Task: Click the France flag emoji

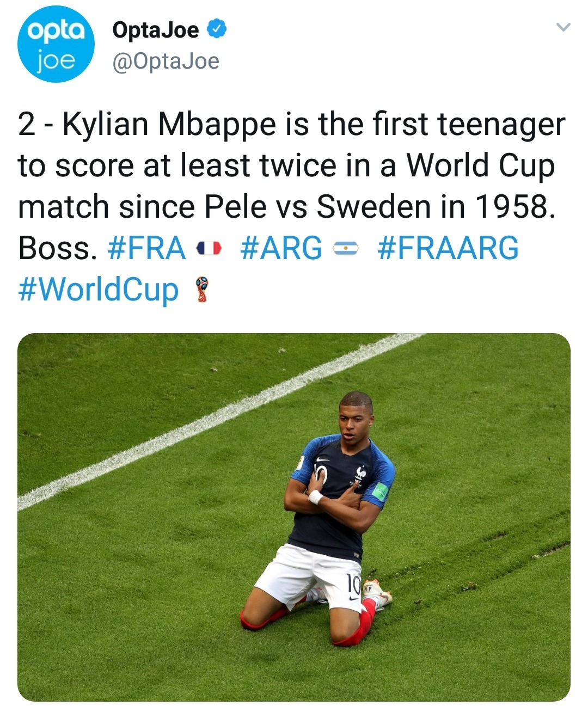Action: (x=209, y=249)
